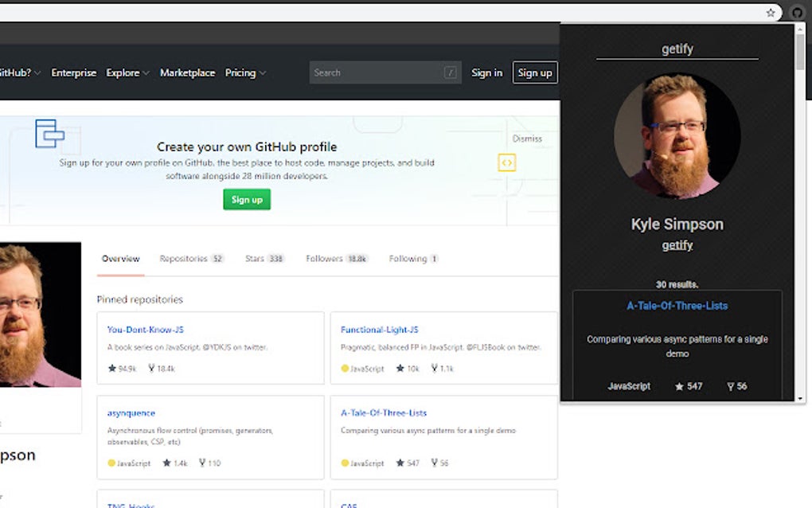The width and height of the screenshot is (812, 508).
Task: Open the getify profile link in the popup
Action: point(677,244)
